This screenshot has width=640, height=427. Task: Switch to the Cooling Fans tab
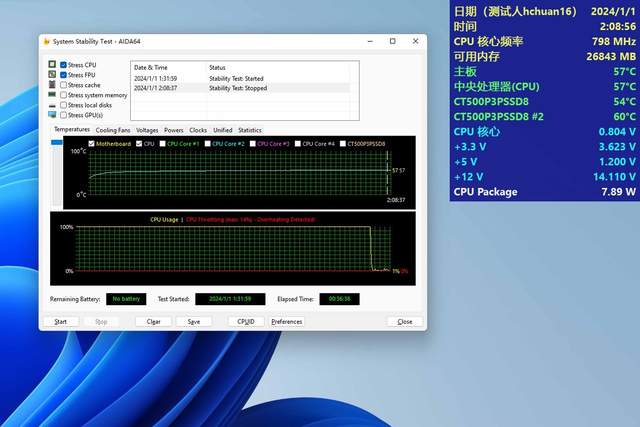click(x=113, y=130)
